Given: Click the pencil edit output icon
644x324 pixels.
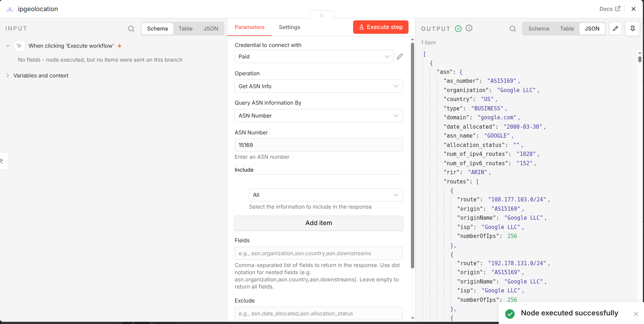Looking at the screenshot, I should [x=615, y=29].
